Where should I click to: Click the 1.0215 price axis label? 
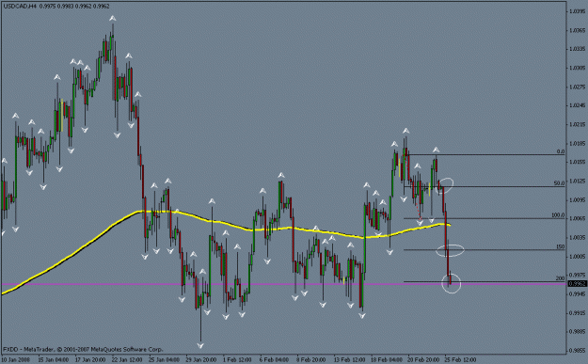point(577,124)
